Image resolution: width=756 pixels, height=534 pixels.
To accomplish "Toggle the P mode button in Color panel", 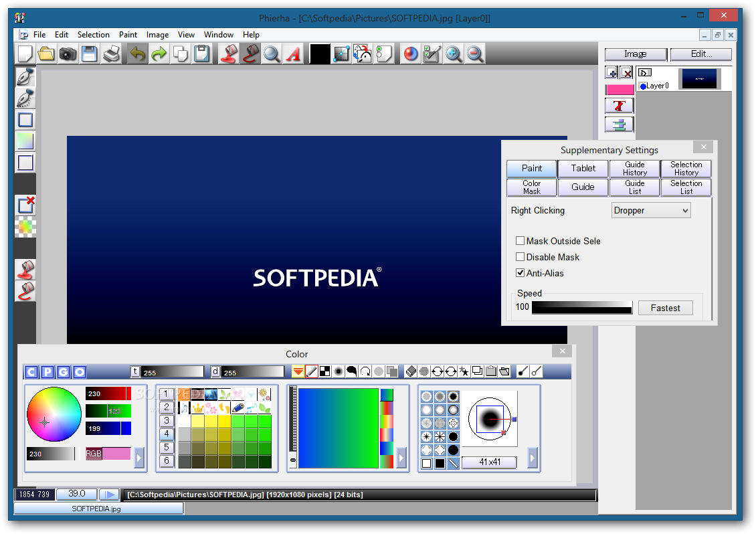I will tap(48, 372).
